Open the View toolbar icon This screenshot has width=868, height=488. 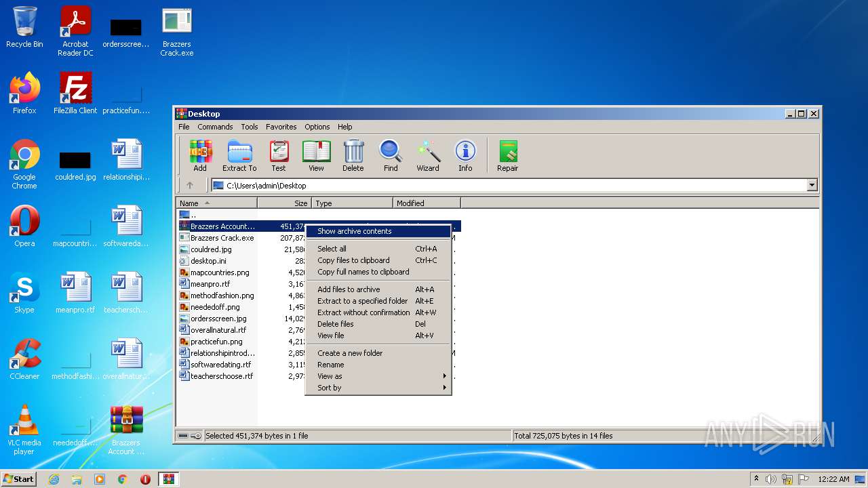[x=316, y=156]
